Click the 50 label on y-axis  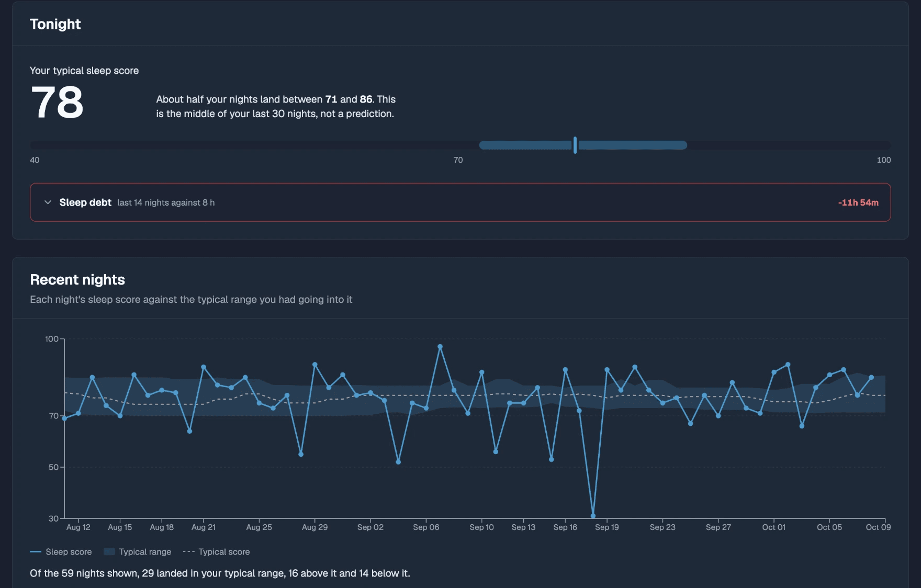coord(53,467)
